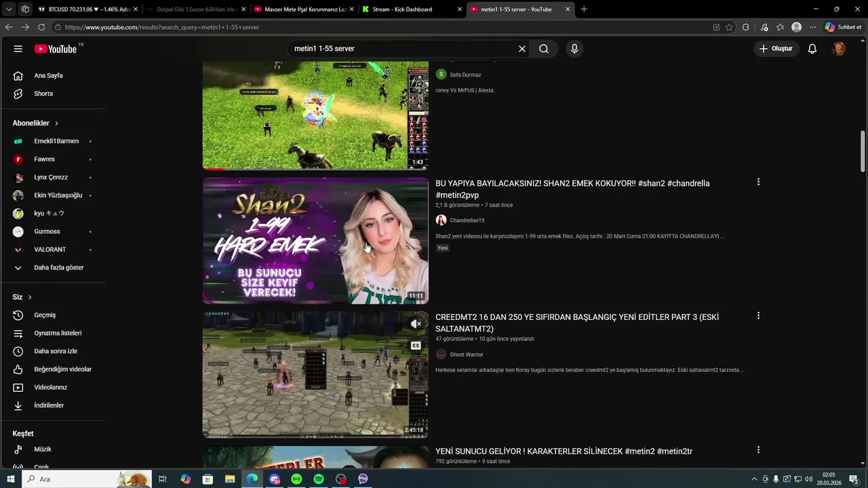Open File Explorer from the taskbar
This screenshot has width=868, height=488.
point(230,479)
